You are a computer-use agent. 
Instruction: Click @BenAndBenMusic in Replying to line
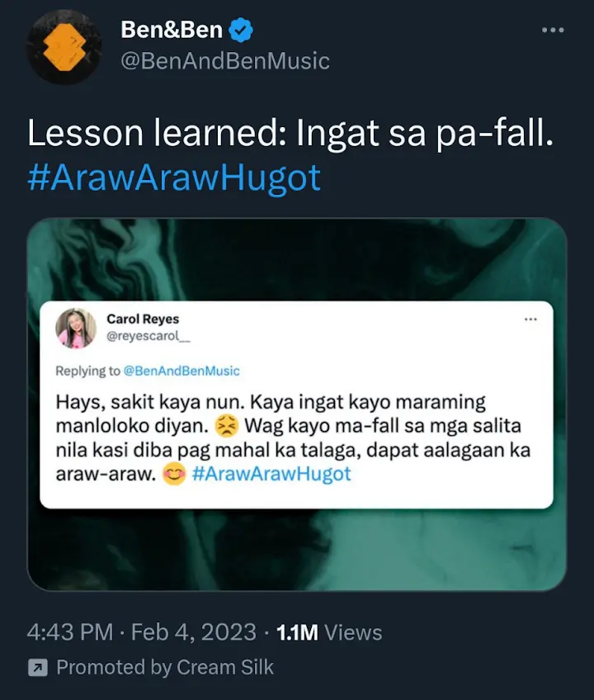click(181, 371)
